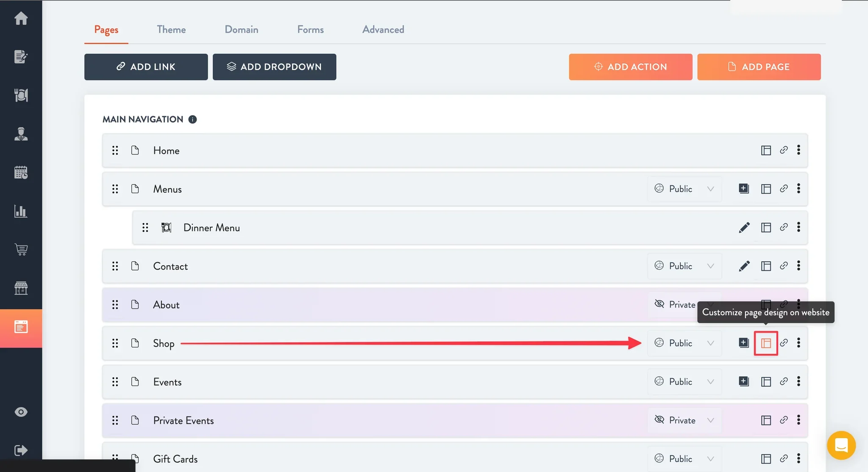Open three-dot menu on Events row
Viewport: 868px width, 472px height.
pos(798,381)
